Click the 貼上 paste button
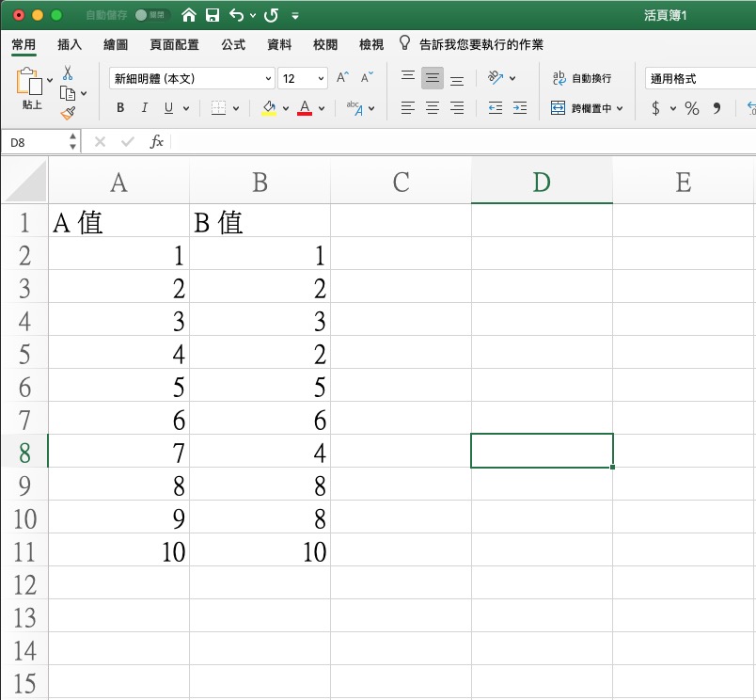The width and height of the screenshot is (756, 700). pyautogui.click(x=31, y=90)
